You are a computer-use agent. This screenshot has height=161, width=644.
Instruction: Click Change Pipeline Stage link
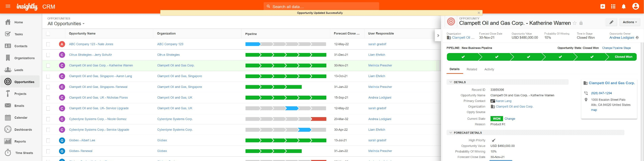coord(616,48)
